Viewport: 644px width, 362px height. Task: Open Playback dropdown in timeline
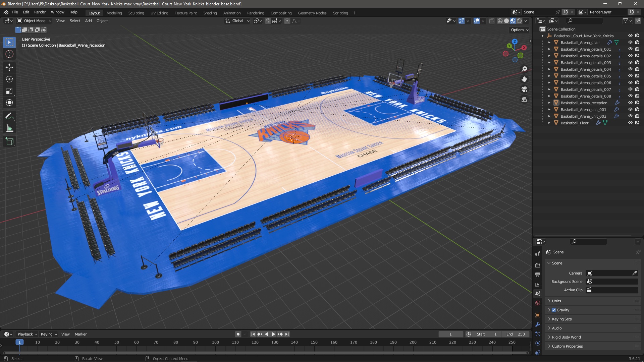(x=27, y=334)
